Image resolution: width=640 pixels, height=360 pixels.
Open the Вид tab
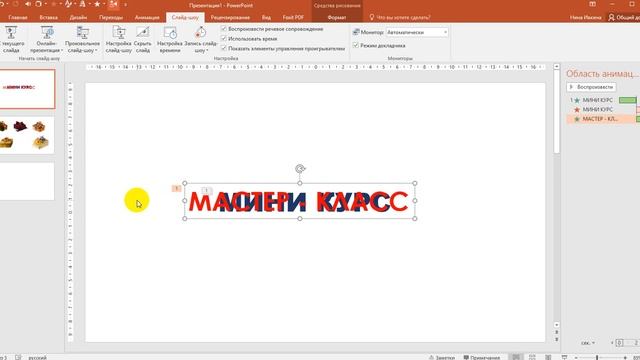click(266, 17)
